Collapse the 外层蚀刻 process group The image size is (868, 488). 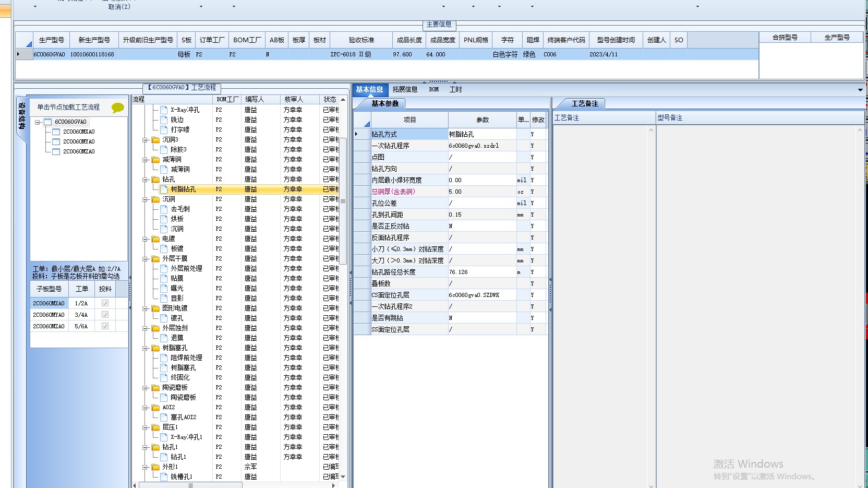[146, 328]
